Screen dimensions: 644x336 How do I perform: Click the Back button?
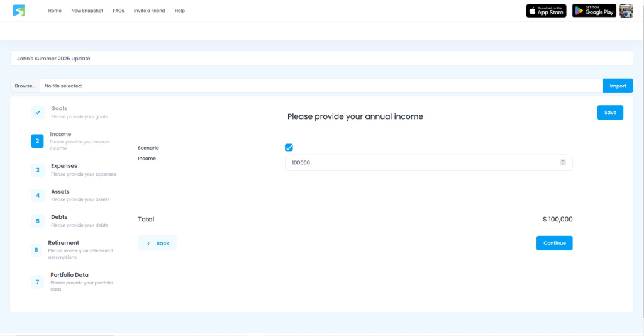(x=157, y=243)
